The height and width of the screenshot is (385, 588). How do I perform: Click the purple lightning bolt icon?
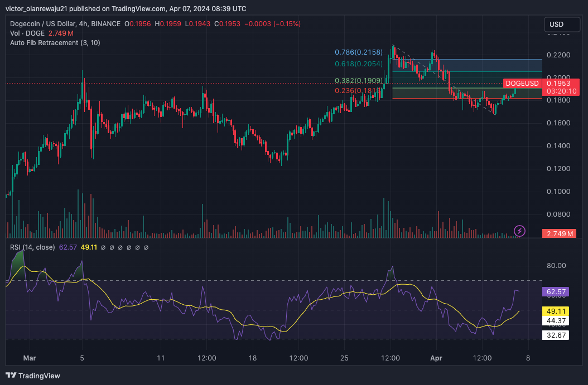pos(519,231)
